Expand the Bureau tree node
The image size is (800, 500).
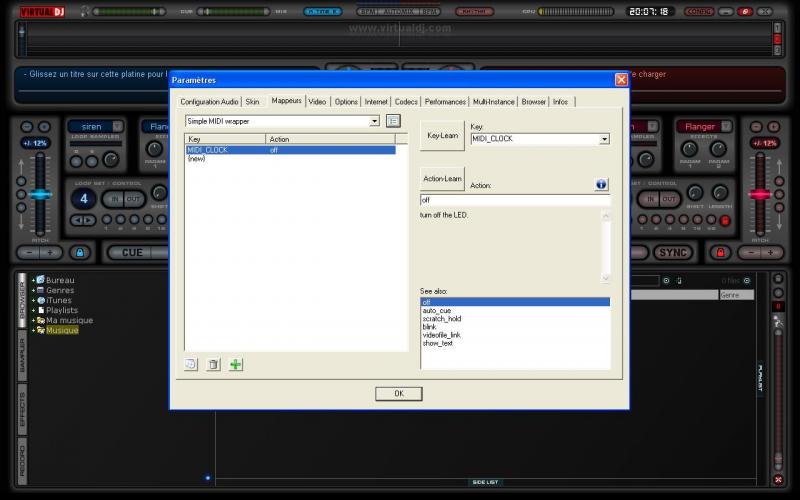pyautogui.click(x=33, y=280)
